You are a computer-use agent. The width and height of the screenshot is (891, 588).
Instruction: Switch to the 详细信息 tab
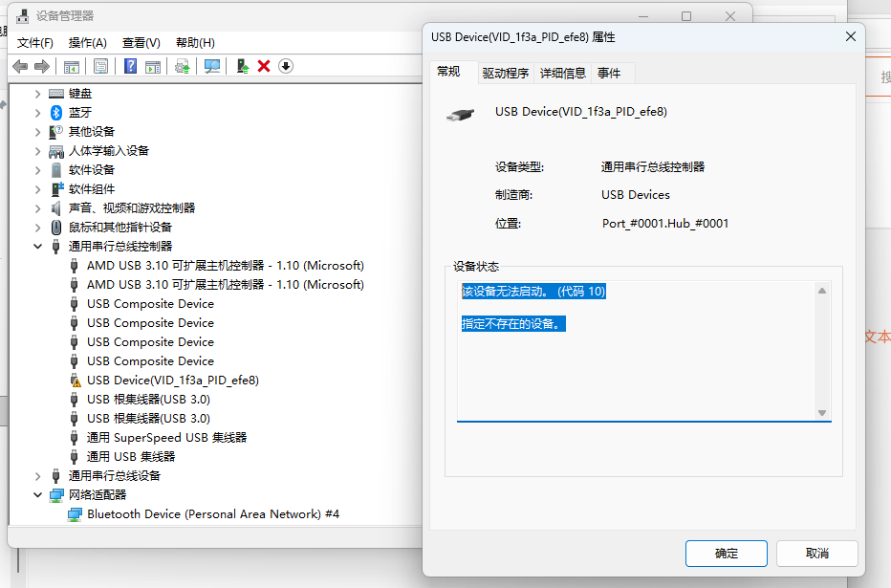pos(562,73)
